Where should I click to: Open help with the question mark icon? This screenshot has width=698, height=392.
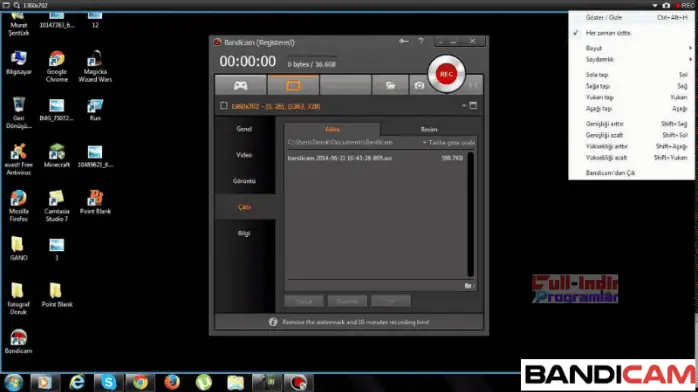[421, 41]
